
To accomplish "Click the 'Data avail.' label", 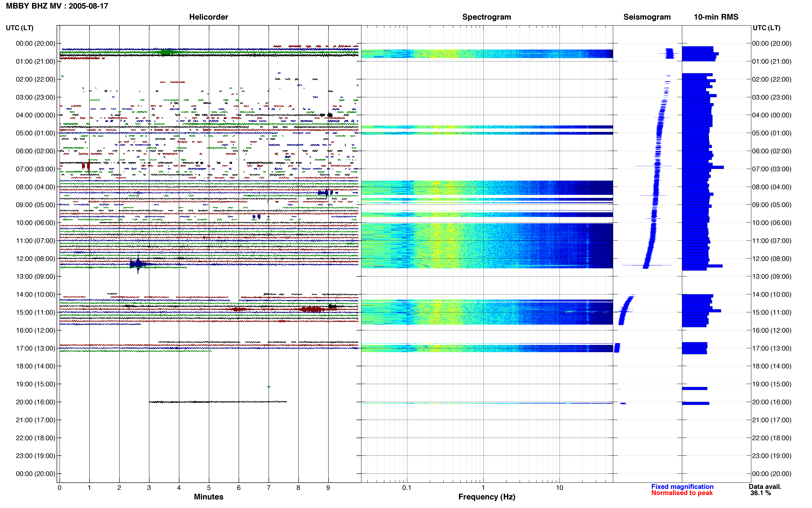I will (765, 486).
